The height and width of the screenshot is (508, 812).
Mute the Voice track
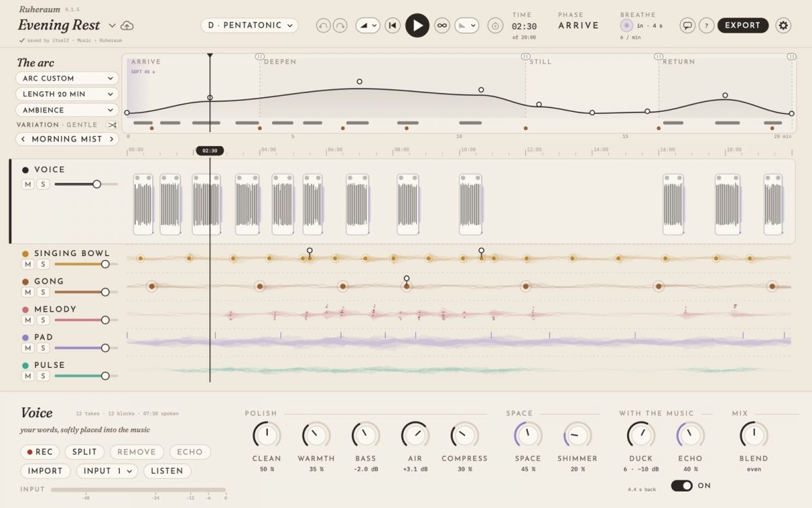pos(28,184)
